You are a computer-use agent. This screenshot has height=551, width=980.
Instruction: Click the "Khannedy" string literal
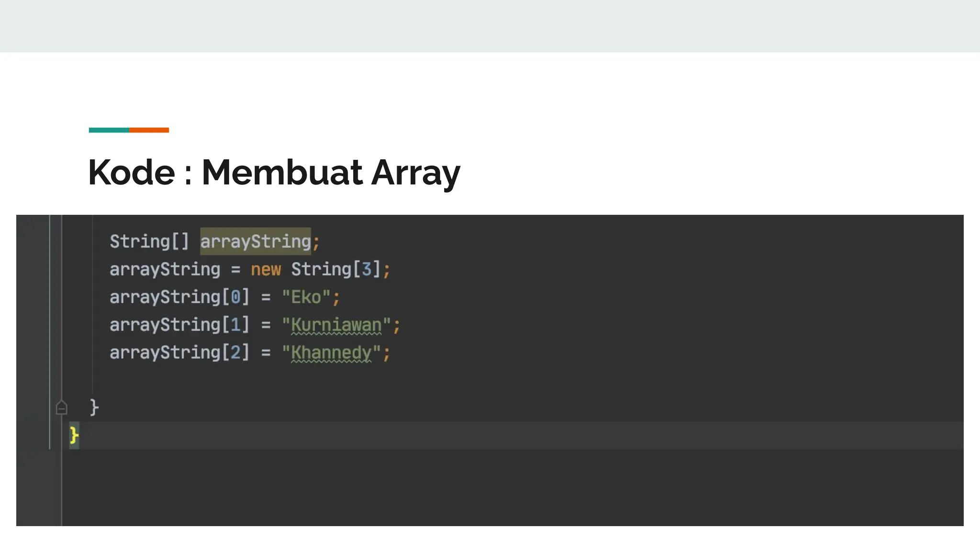coord(331,353)
